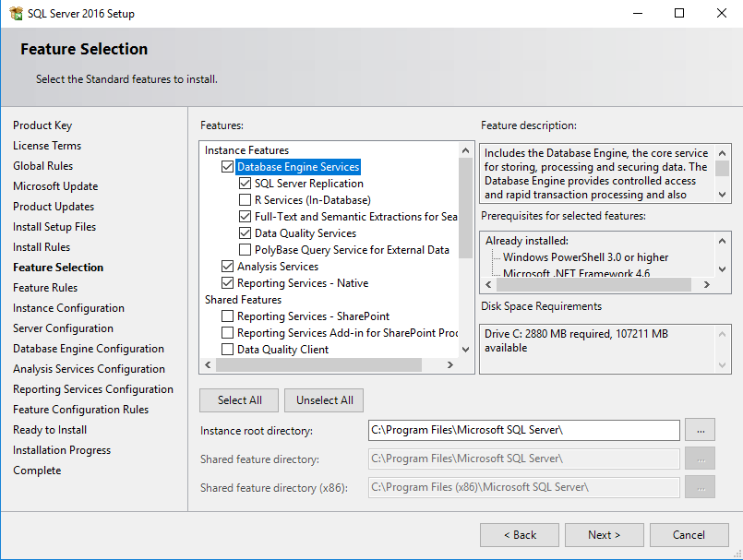Screen dimensions: 743x560
Task: Click the 'Global Rules' setup step
Action: tap(43, 166)
